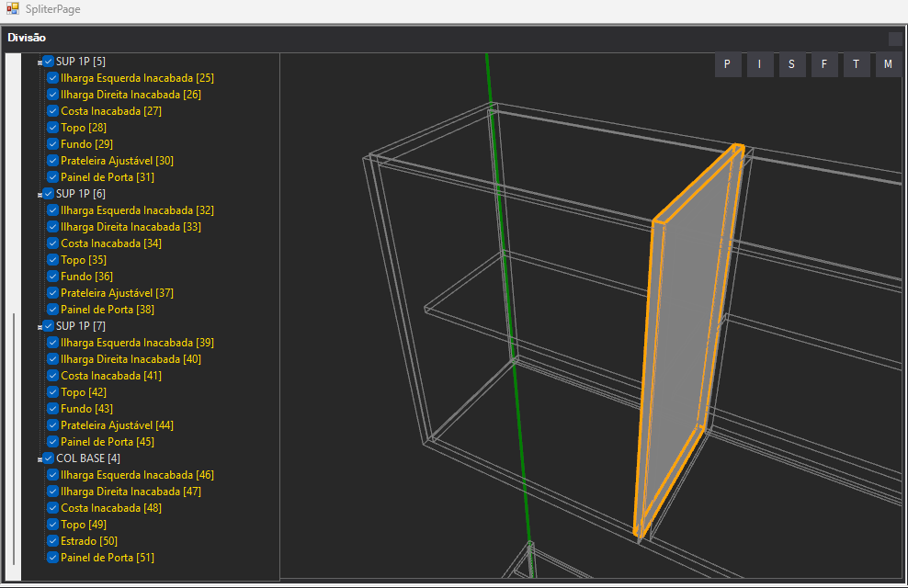
Task: Click the SpliterPage window icon
Action: (12, 8)
